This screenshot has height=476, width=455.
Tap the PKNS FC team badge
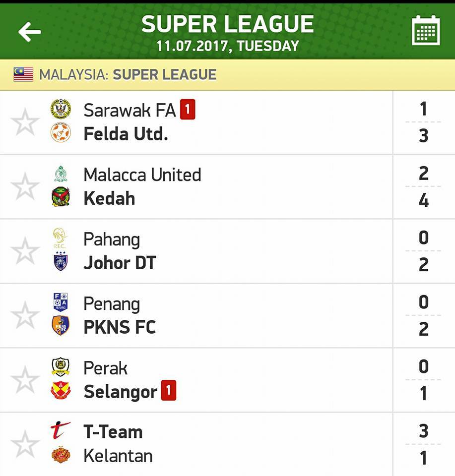tap(61, 325)
